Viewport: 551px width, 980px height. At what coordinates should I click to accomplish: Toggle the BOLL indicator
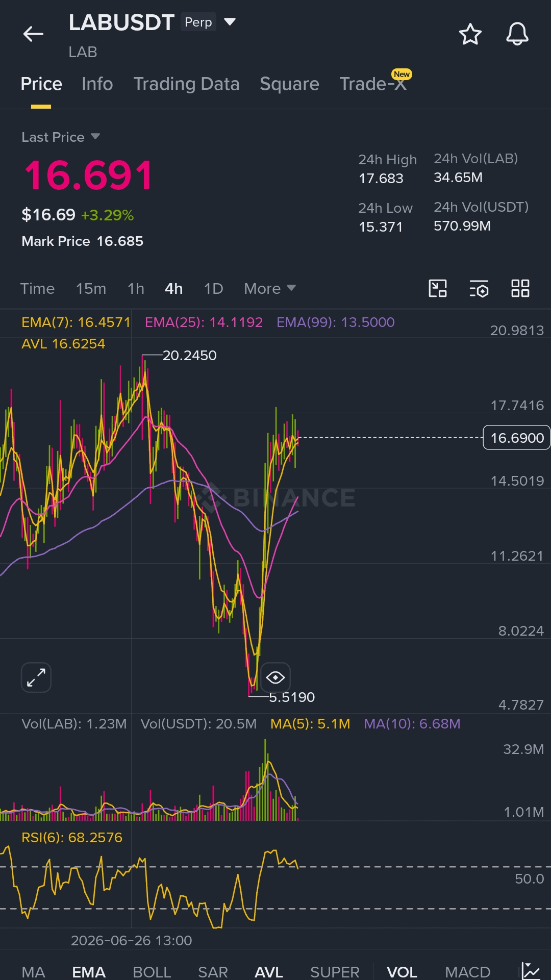point(152,972)
